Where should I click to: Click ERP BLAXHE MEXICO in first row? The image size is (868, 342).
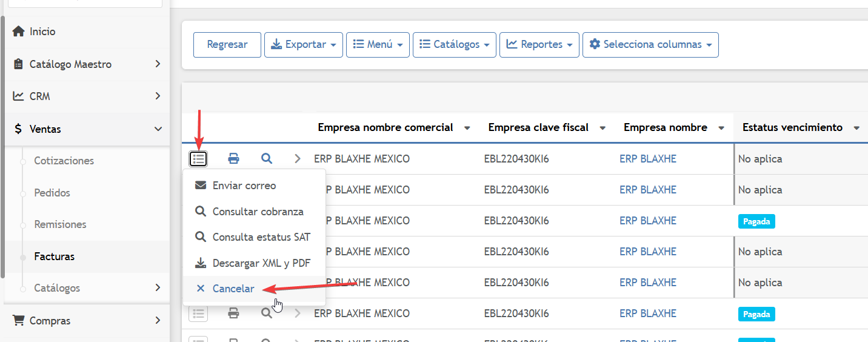tap(362, 159)
